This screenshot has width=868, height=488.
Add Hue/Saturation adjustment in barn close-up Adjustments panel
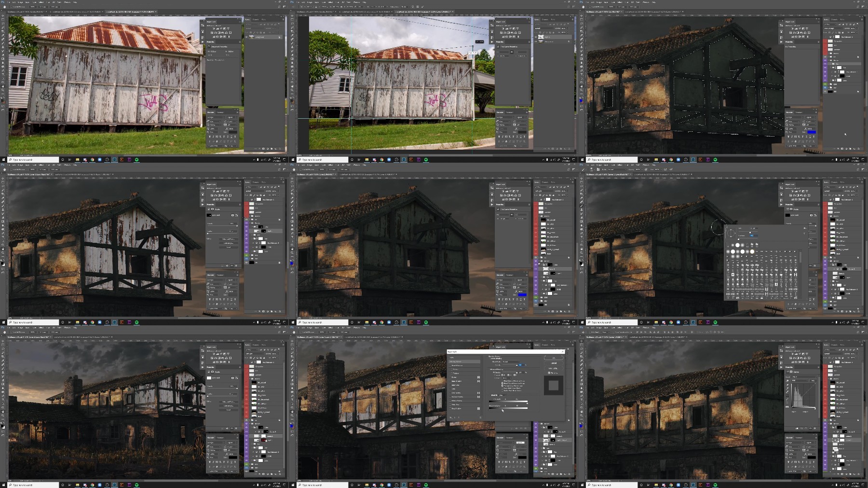pyautogui.click(x=212, y=33)
